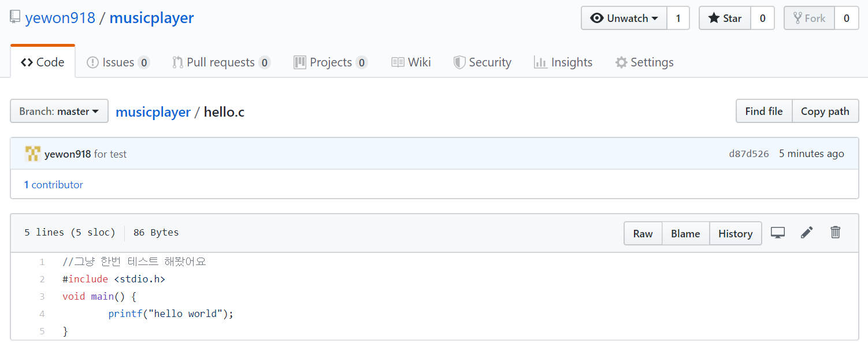This screenshot has height=358, width=868.
Task: Click the '5 lines (5 sloc)' text
Action: [70, 232]
